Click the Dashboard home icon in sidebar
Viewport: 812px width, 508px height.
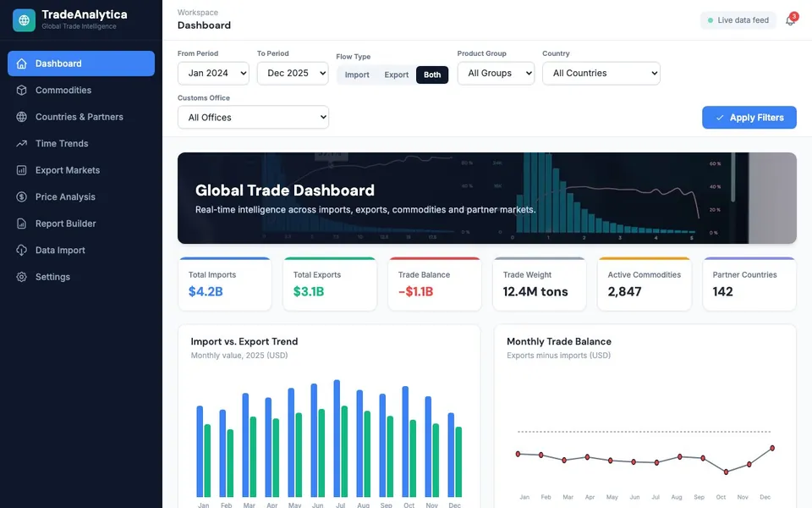coord(21,63)
